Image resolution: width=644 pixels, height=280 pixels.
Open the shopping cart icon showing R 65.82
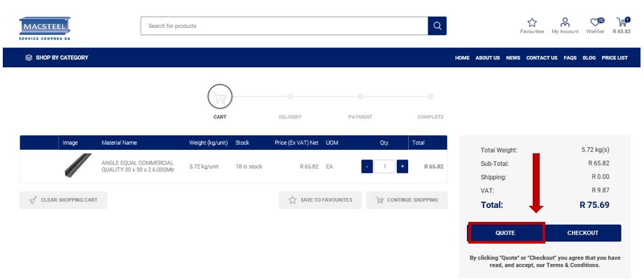click(x=622, y=22)
